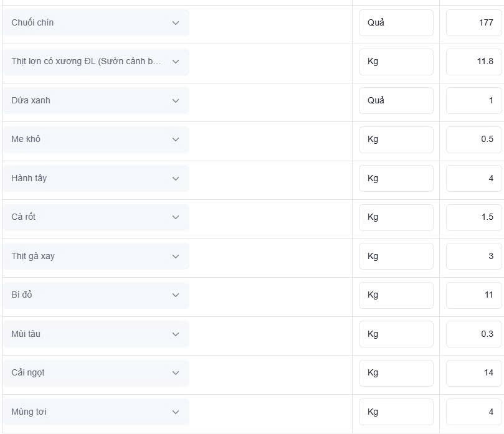This screenshot has height=434, width=504.
Task: Click the chevron in Thịt gà xay row
Action: pyautogui.click(x=176, y=257)
